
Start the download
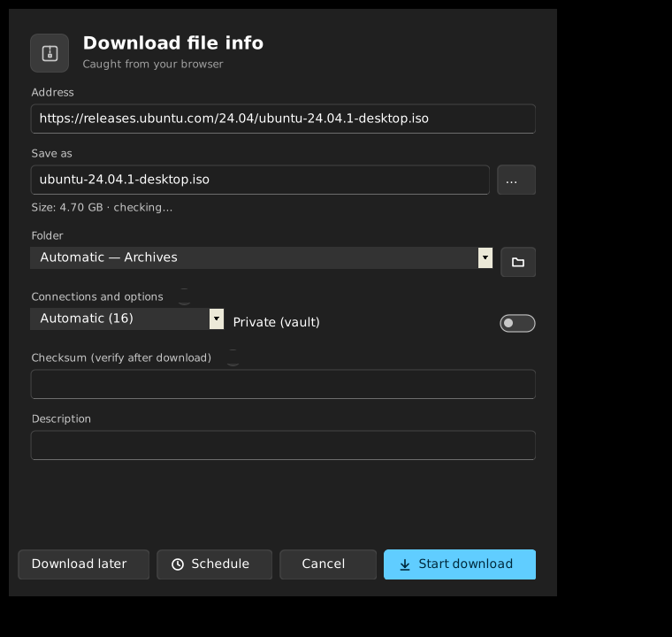(x=460, y=564)
